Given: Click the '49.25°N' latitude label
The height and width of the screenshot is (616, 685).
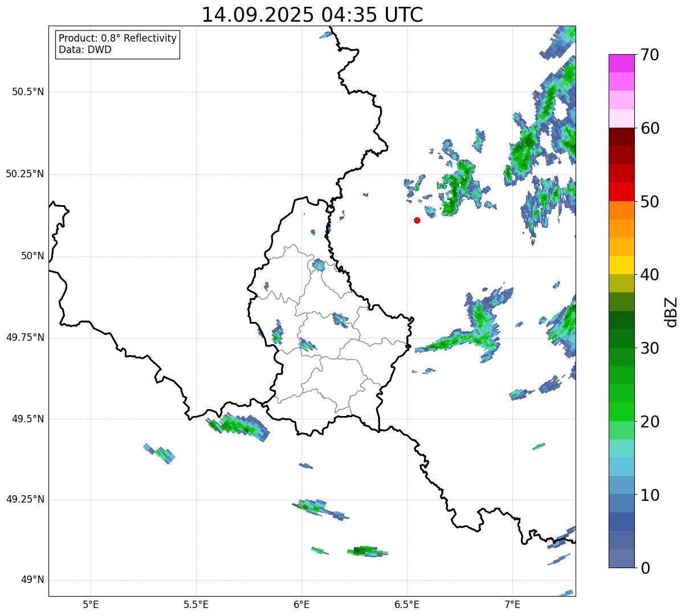Looking at the screenshot, I should 25,499.
